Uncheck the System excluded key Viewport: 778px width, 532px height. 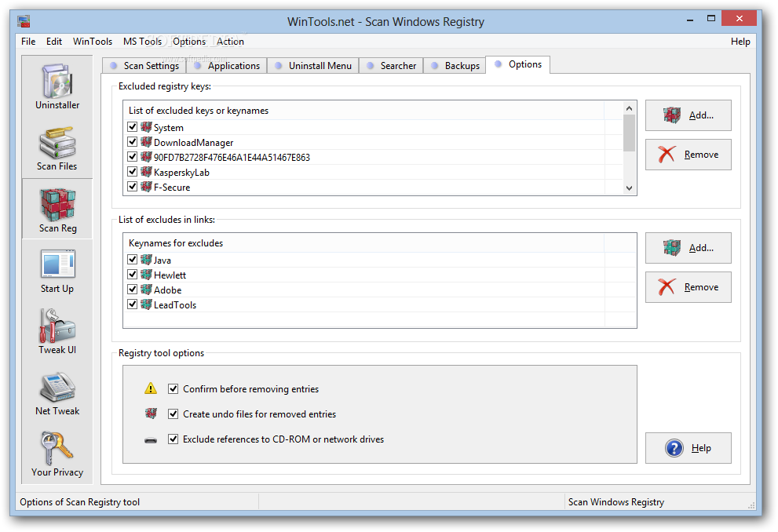(x=133, y=127)
